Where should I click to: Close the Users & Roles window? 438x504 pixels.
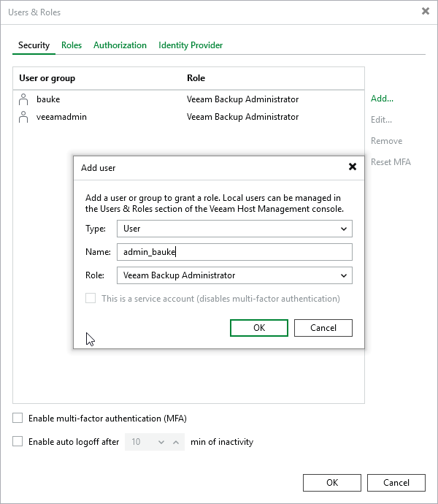[x=426, y=11]
